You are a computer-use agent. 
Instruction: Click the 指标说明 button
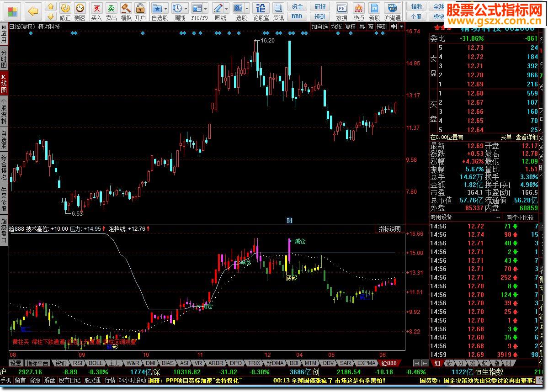[389, 228]
